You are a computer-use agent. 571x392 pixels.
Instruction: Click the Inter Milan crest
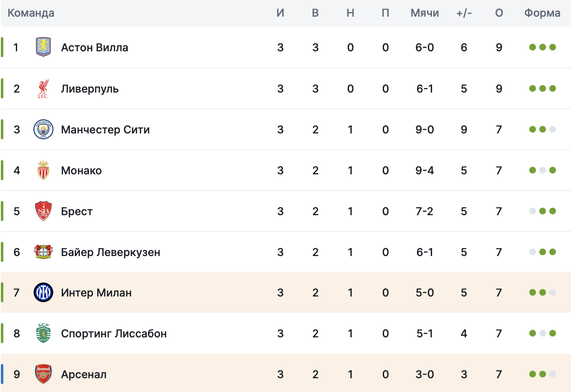(43, 292)
